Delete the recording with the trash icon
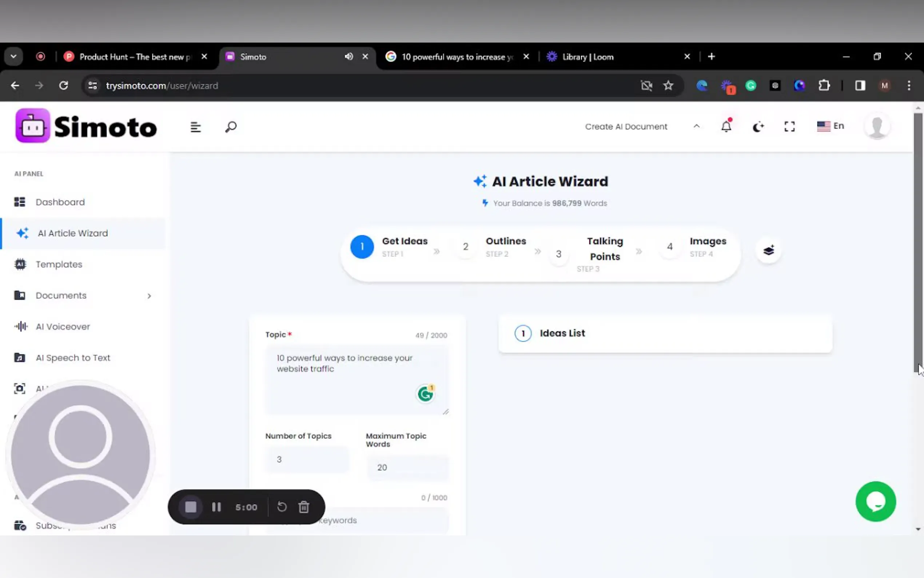This screenshot has height=578, width=924. [x=304, y=507]
